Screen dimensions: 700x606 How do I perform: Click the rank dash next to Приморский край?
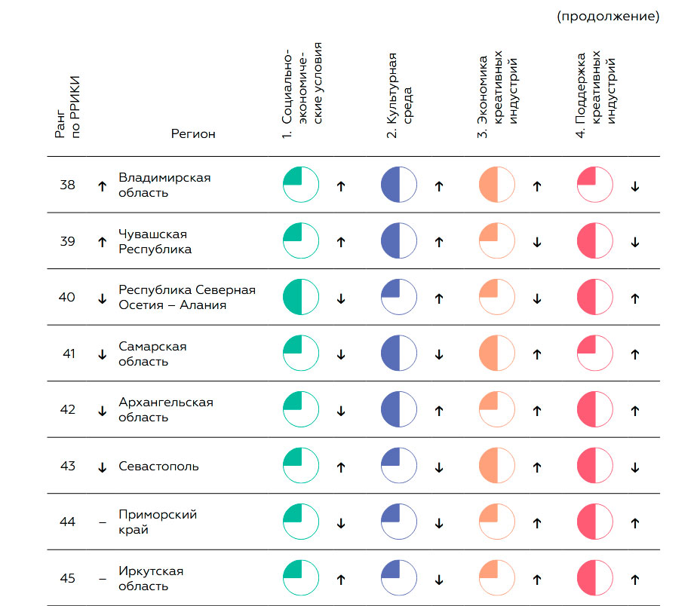coord(103,522)
